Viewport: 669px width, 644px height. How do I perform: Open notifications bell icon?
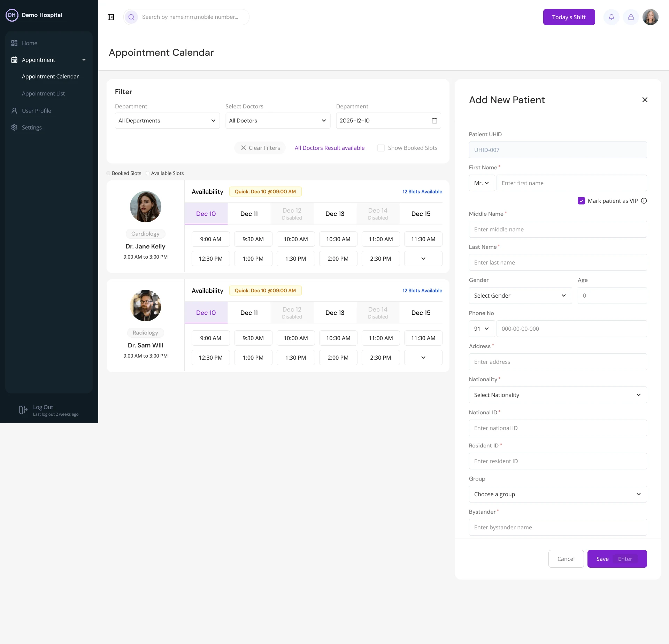pyautogui.click(x=612, y=17)
